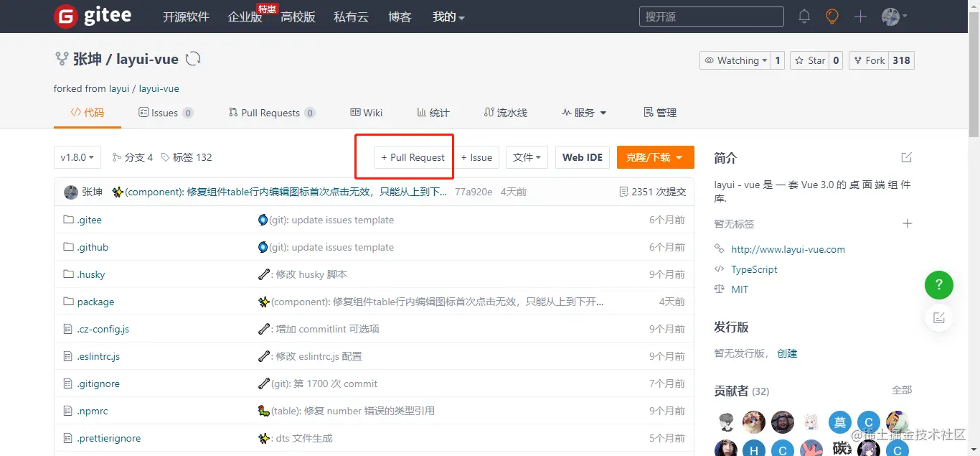
Task: Fork the repository
Action: pos(869,60)
